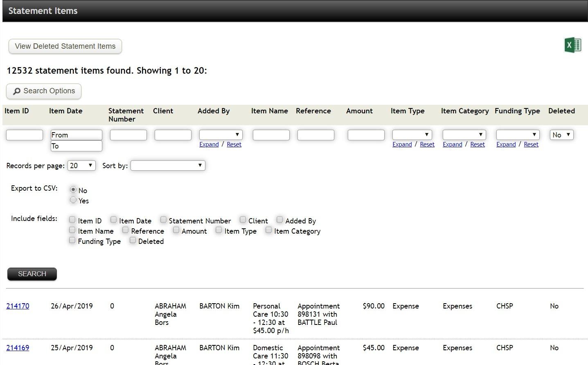This screenshot has width=588, height=365.
Task: Open Search Options panel
Action: point(43,91)
